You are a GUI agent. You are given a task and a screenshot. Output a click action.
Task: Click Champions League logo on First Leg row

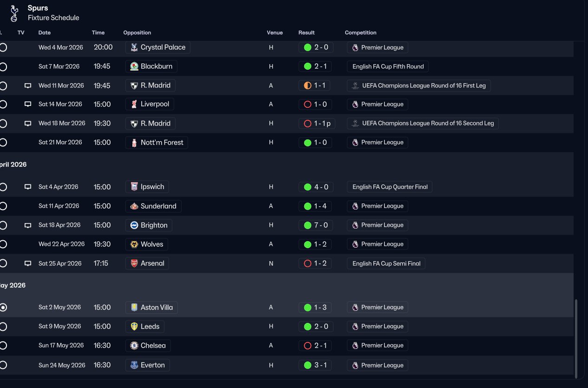tap(355, 85)
